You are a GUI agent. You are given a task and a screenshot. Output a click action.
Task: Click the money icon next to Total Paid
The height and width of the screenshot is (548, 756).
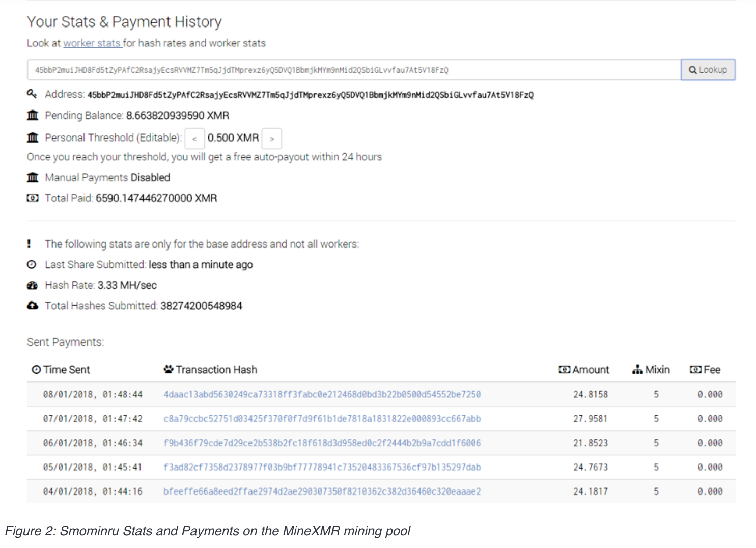[33, 198]
